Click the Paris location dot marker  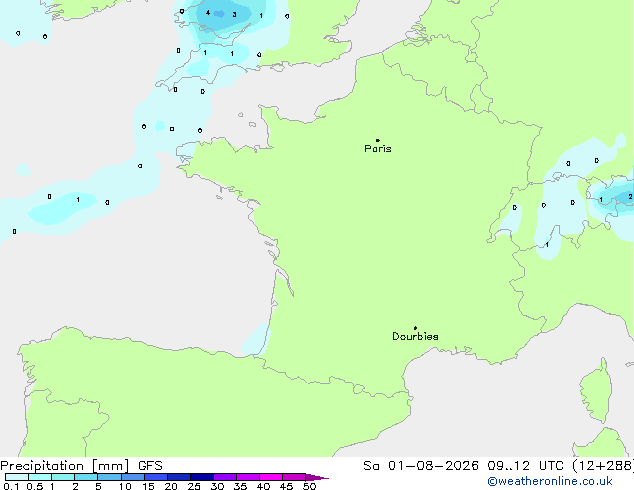[x=378, y=140]
